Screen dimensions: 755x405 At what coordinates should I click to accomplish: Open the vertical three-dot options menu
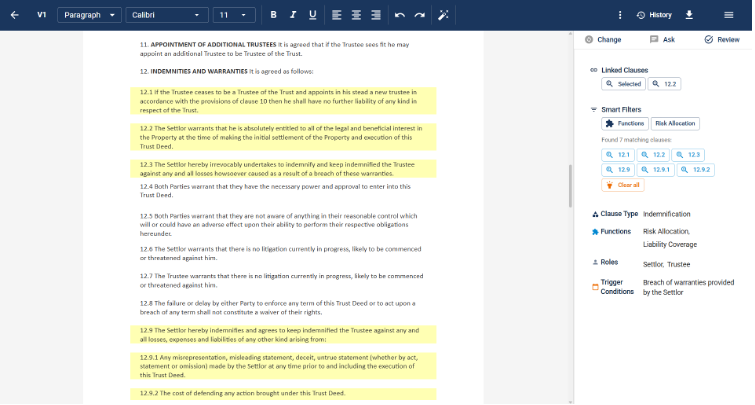[x=620, y=15]
